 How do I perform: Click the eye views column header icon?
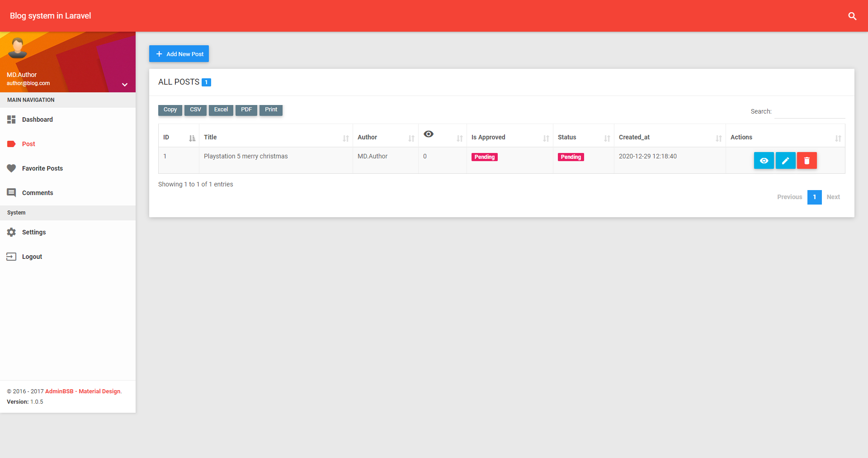(x=429, y=134)
